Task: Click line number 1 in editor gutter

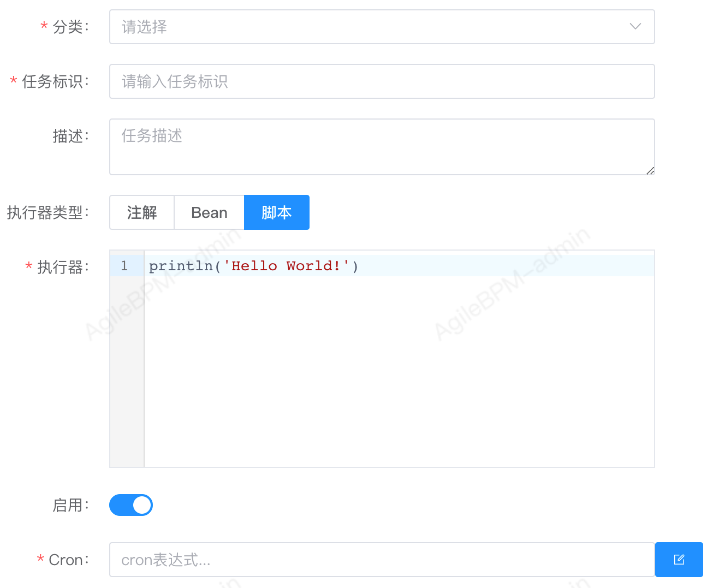Action: [x=124, y=266]
